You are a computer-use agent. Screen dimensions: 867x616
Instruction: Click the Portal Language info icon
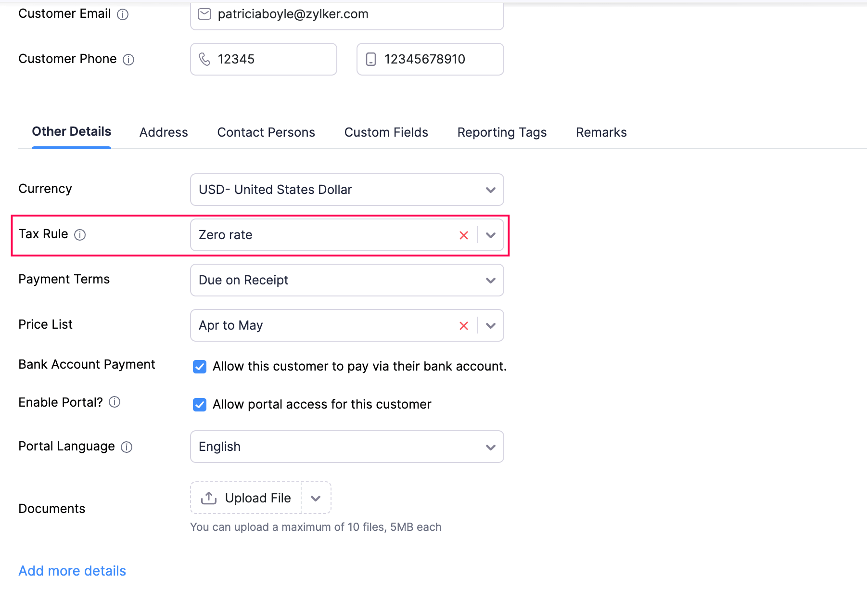tap(127, 447)
